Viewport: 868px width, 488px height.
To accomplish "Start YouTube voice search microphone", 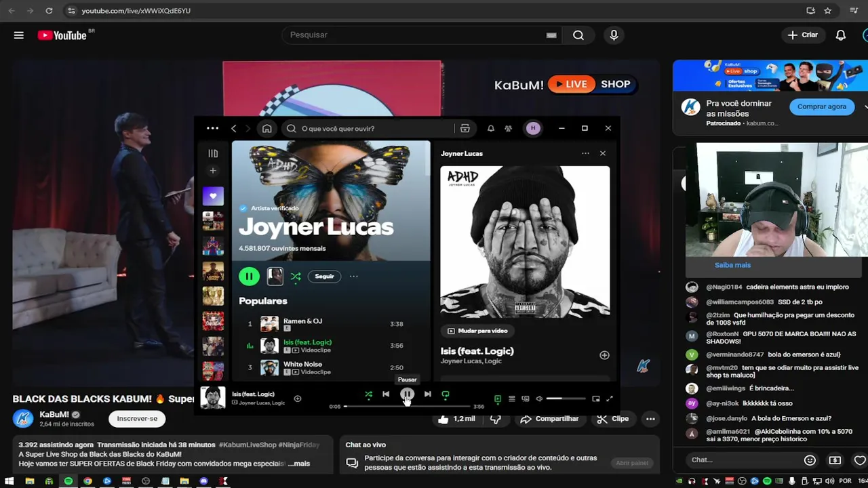I will click(614, 35).
